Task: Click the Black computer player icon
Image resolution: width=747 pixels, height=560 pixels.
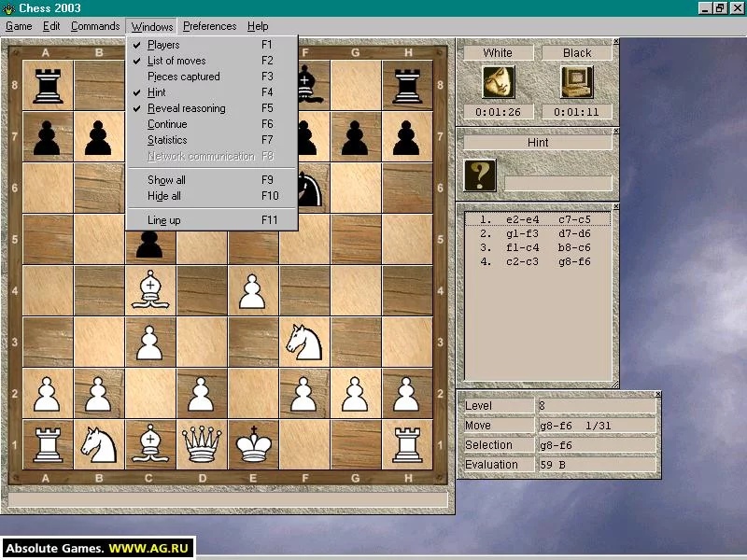Action: point(577,82)
